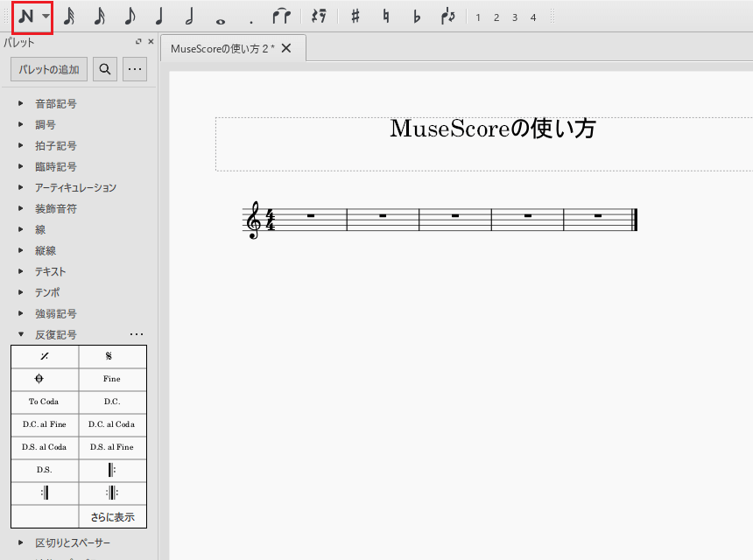Switch to voice 1
Viewport: 753px width, 560px height.
click(478, 17)
